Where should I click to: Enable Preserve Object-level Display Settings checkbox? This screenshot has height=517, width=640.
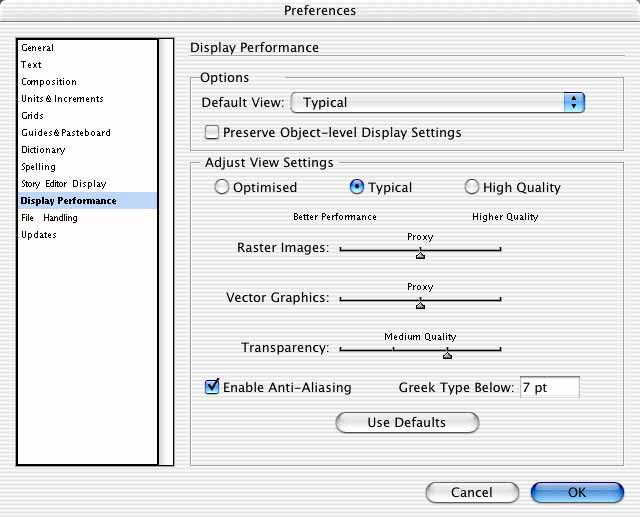click(211, 132)
